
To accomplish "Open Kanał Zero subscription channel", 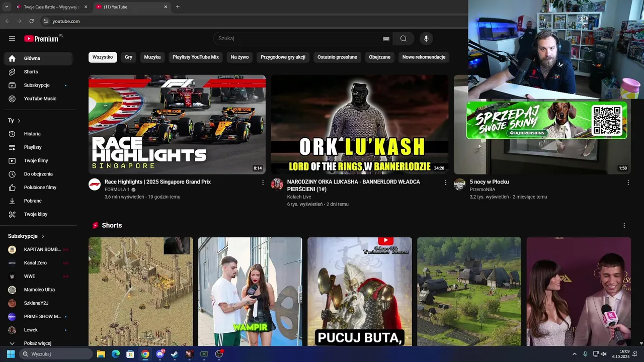I will tap(38, 263).
